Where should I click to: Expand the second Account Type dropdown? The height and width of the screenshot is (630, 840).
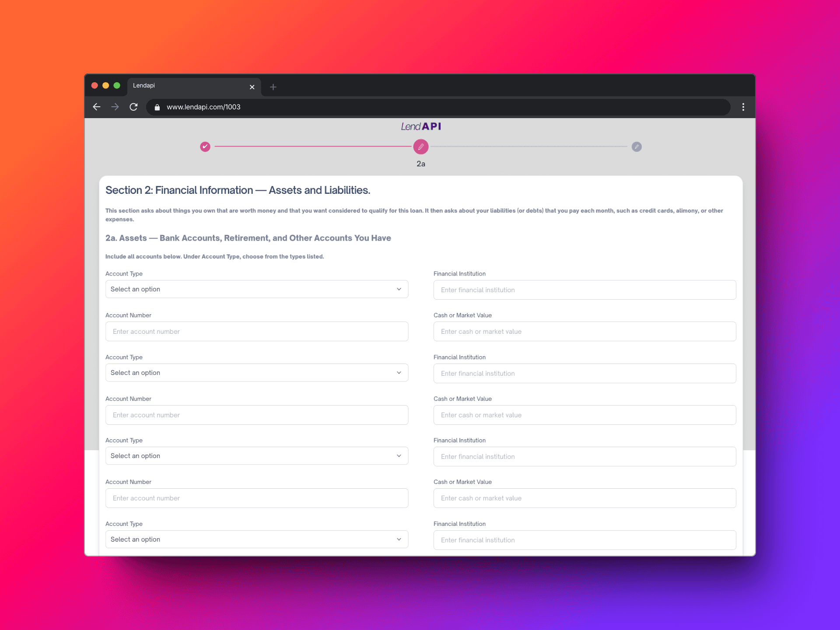click(x=257, y=373)
